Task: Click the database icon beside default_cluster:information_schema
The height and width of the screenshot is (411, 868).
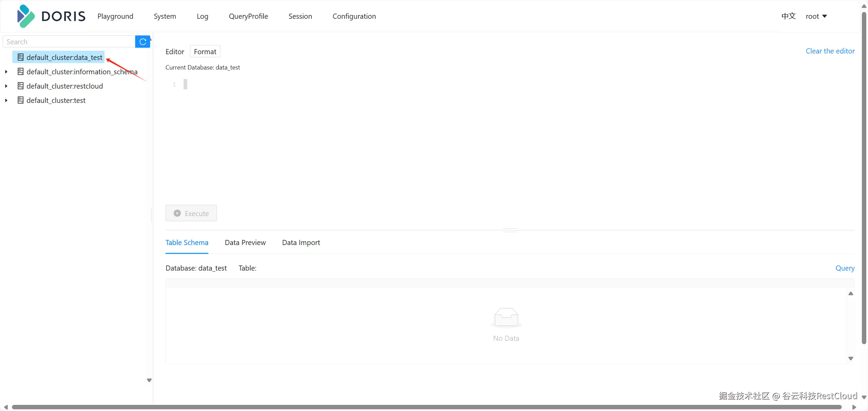Action: 20,72
